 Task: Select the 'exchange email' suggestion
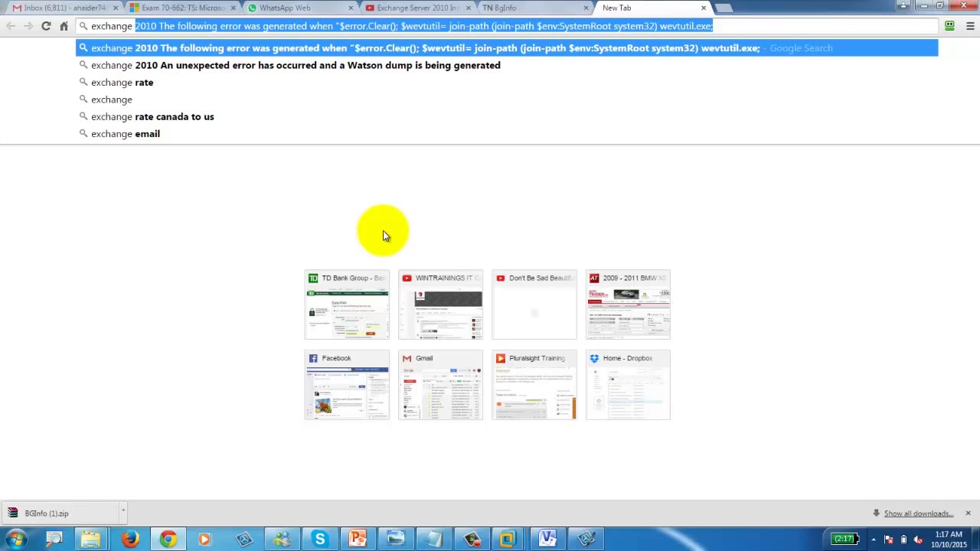coord(507,133)
